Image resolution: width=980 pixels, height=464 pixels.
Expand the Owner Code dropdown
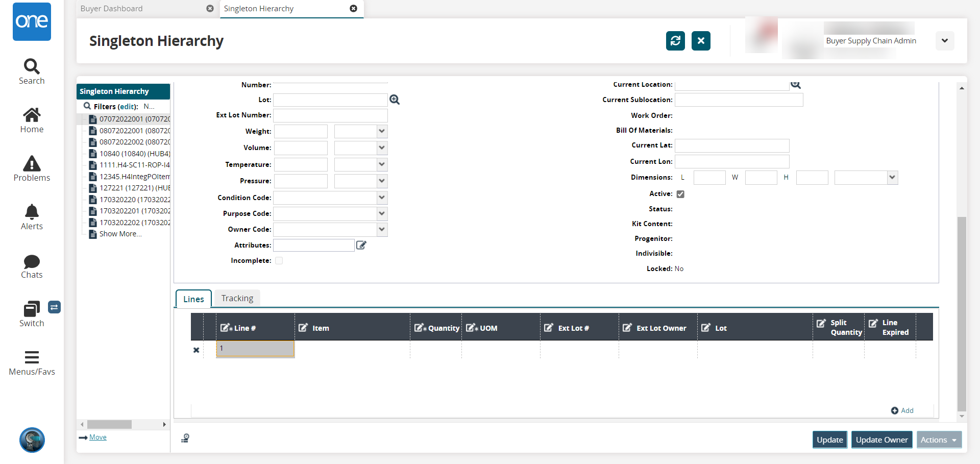(x=382, y=230)
